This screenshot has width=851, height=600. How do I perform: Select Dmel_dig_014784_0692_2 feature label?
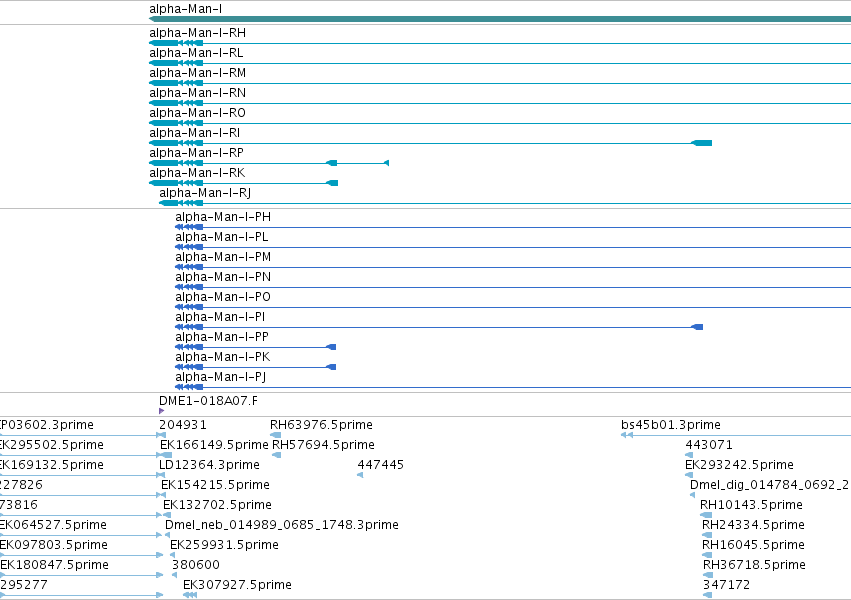click(x=770, y=485)
